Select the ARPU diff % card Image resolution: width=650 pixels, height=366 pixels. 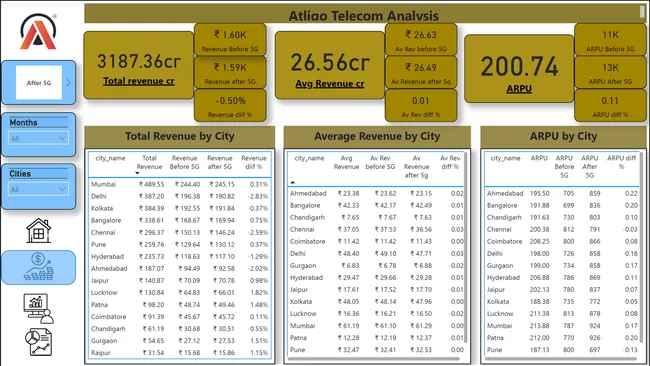610,105
